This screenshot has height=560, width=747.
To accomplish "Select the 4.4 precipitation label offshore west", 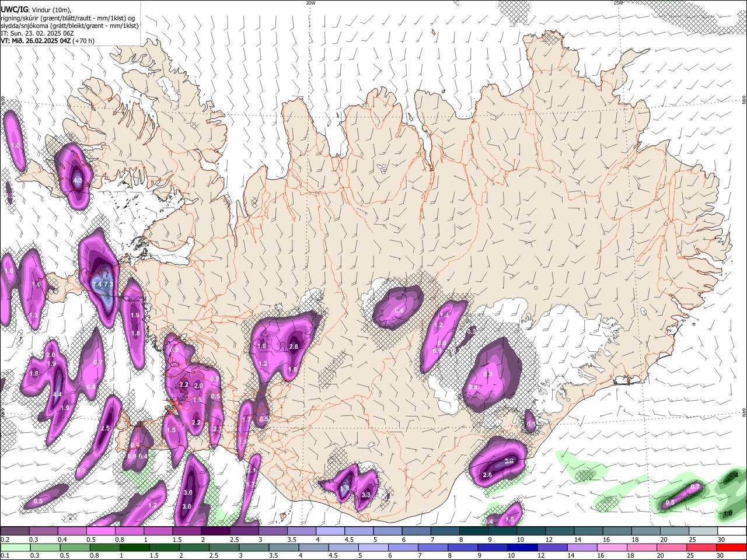I will (57, 395).
